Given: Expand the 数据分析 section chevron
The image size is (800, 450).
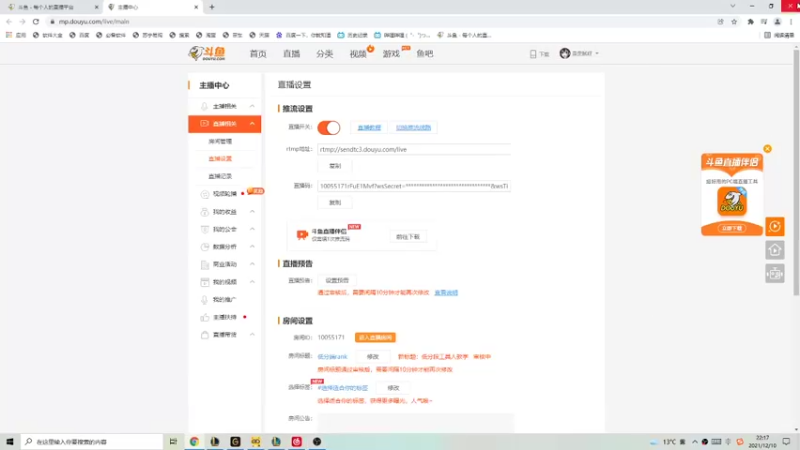Looking at the screenshot, I should tap(252, 246).
